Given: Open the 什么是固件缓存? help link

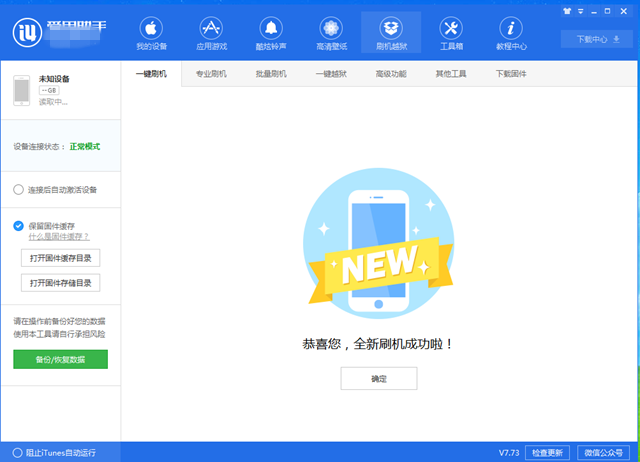Looking at the screenshot, I should point(59,237).
